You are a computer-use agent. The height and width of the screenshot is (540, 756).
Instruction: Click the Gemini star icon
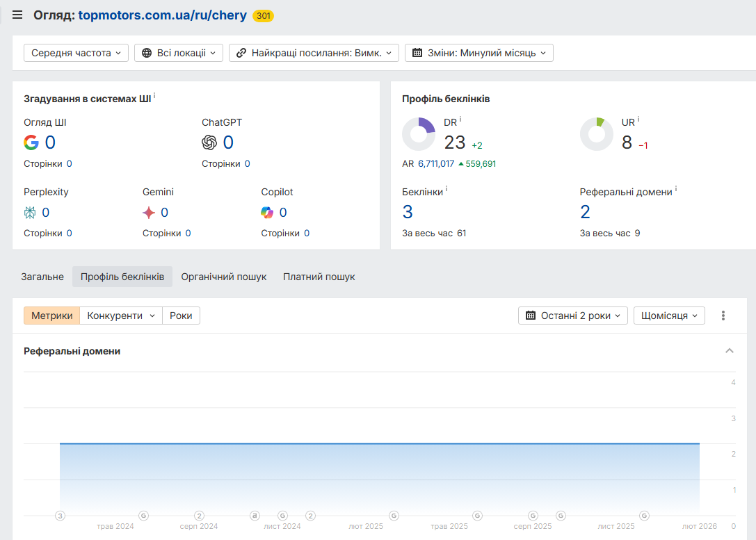click(149, 213)
